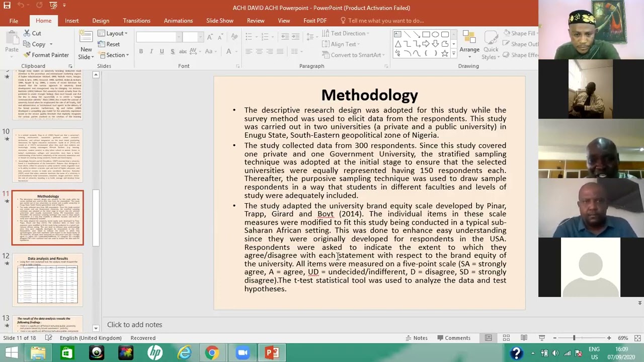This screenshot has width=644, height=362.
Task: Increase font size with the large A icon
Action: coord(210,37)
